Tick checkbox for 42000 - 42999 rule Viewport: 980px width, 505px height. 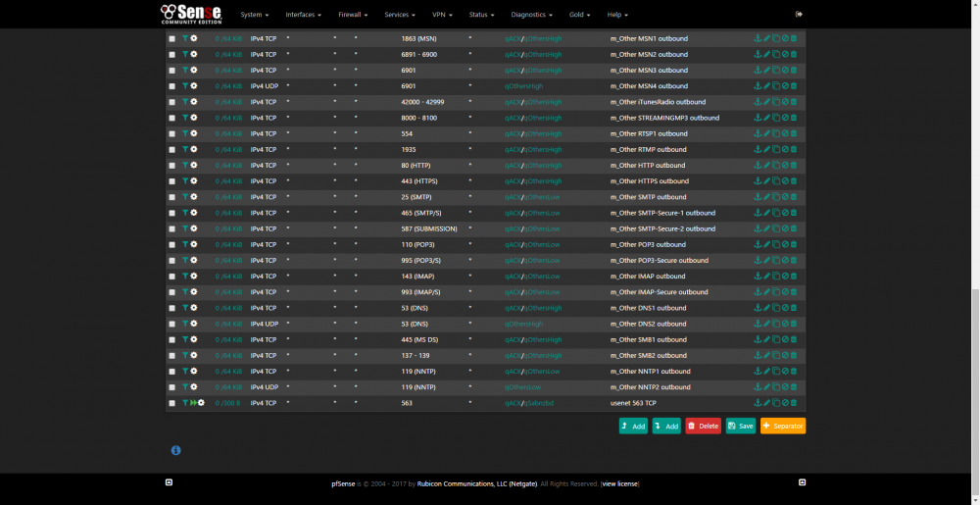point(171,102)
